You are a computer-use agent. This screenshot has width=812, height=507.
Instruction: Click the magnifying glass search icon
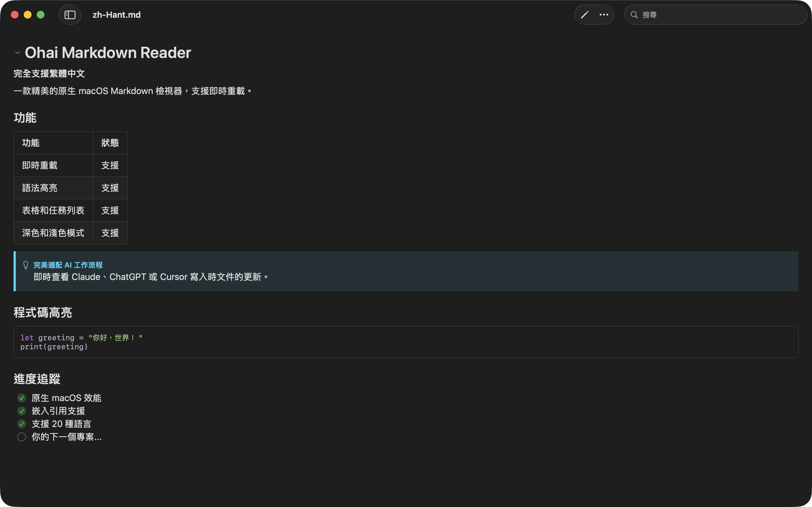pos(634,15)
